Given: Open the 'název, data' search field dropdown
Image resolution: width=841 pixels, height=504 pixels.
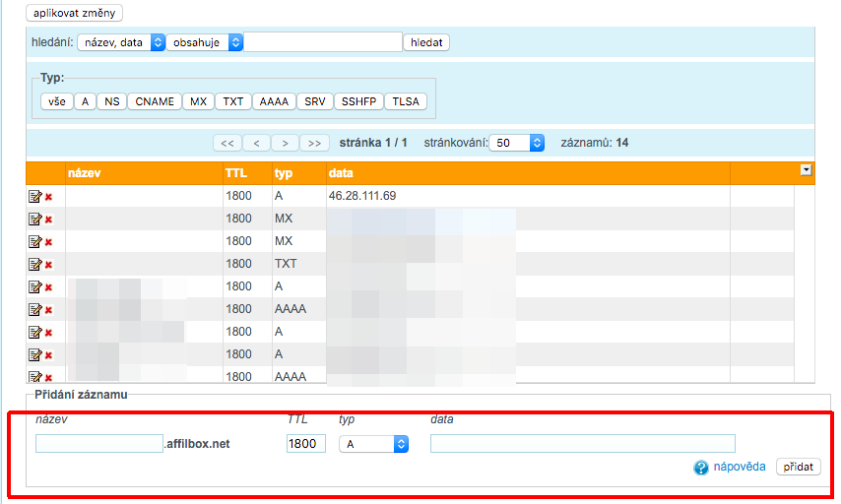Looking at the screenshot, I should (120, 42).
